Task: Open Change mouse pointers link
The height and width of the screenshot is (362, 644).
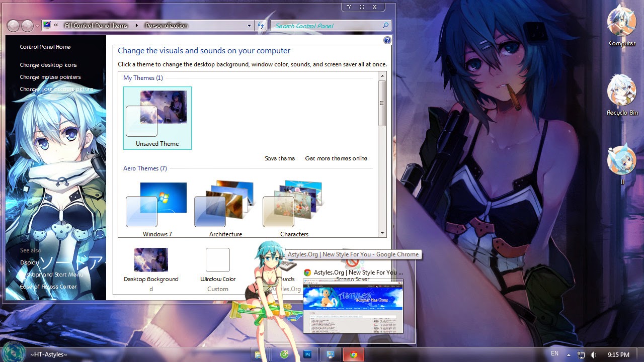Action: (50, 77)
